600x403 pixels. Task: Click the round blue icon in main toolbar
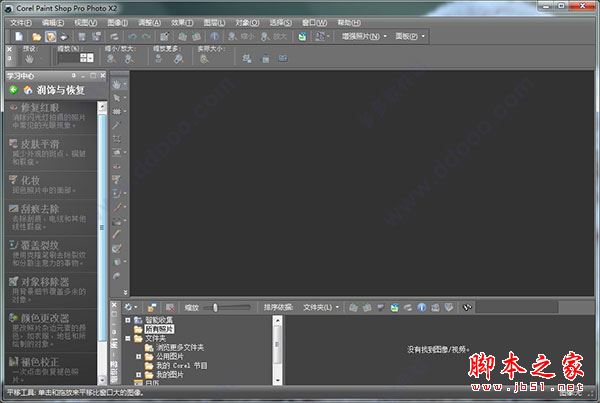coord(215,37)
